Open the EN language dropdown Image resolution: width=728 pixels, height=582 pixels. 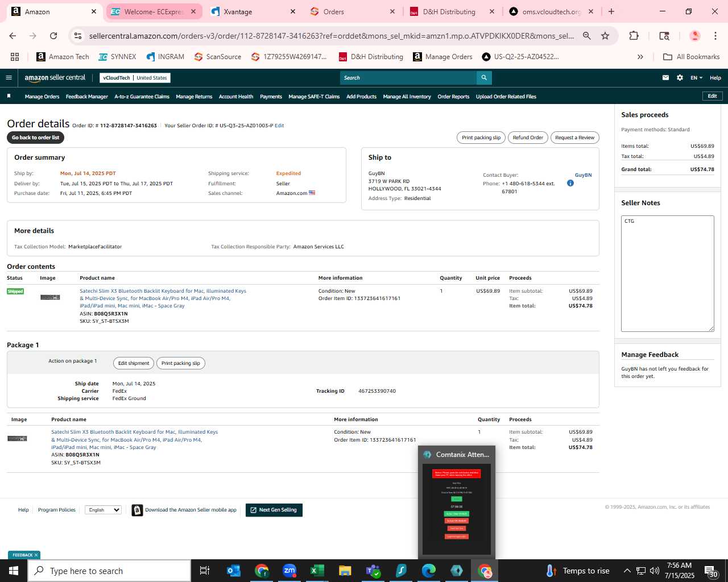(696, 78)
